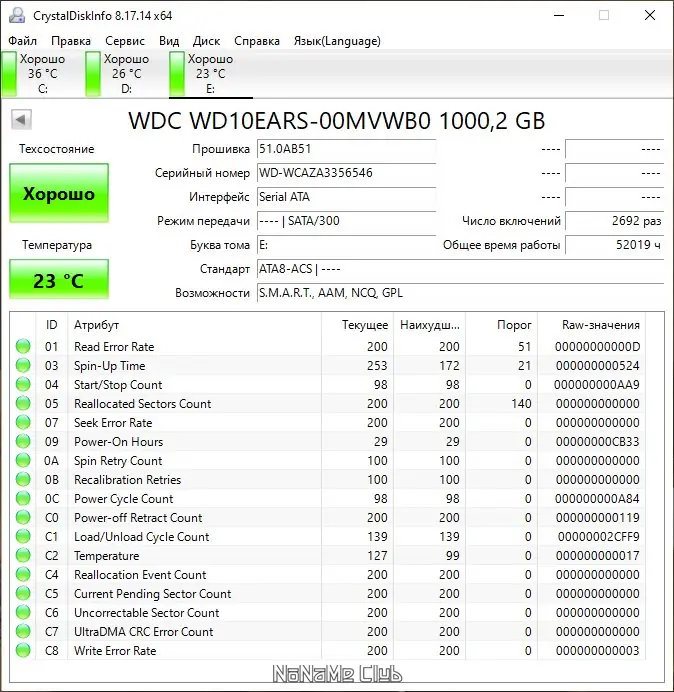This screenshot has width=674, height=692.
Task: Click the Наихудш... column header
Action: point(429,325)
